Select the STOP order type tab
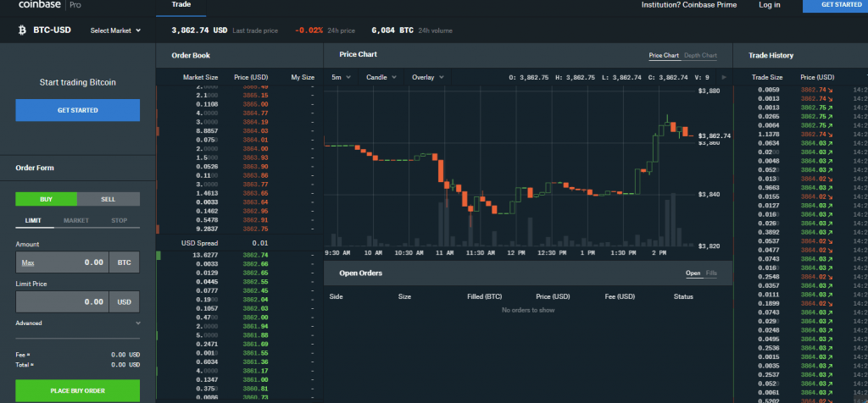868x403 pixels. pos(119,221)
